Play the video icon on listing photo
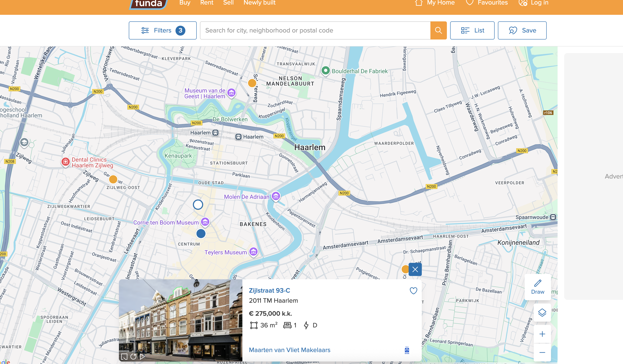 [x=142, y=356]
